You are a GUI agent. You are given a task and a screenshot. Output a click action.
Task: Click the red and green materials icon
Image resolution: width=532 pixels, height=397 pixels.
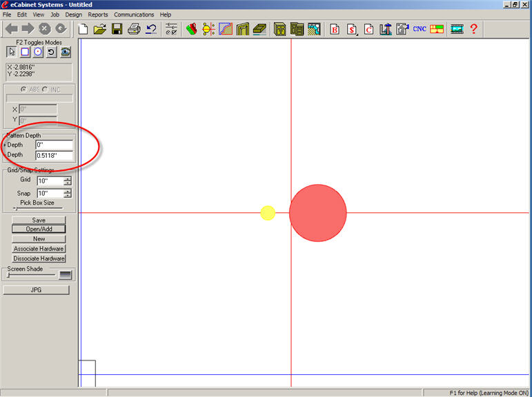point(192,29)
